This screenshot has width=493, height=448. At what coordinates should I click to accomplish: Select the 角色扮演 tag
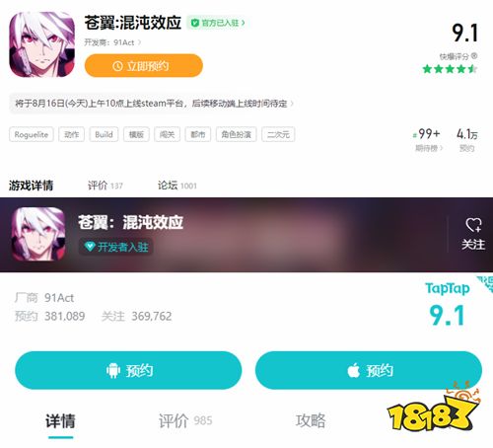tap(236, 134)
